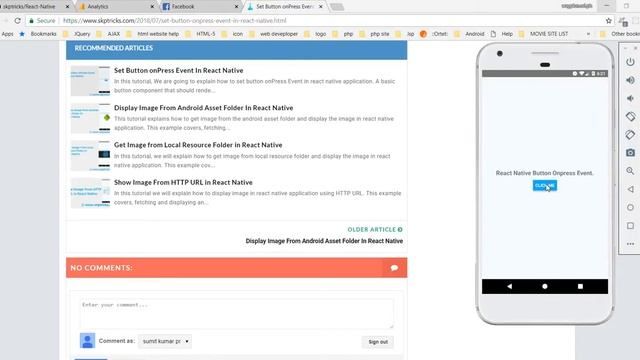Click emulator sidebar back triangle icon
The height and width of the screenshot is (360, 640).
[x=630, y=189]
